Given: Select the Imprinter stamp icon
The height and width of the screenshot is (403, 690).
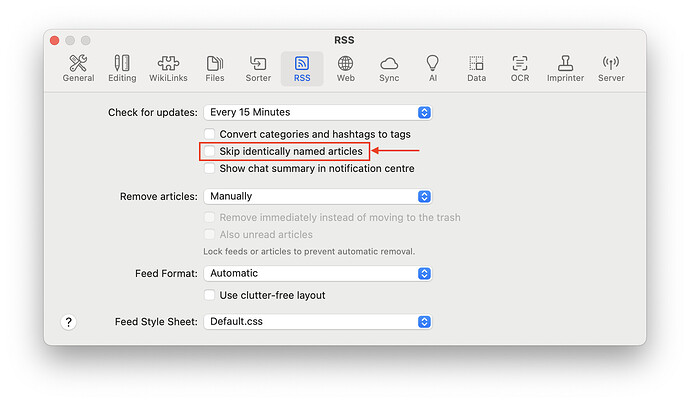Looking at the screenshot, I should [566, 69].
